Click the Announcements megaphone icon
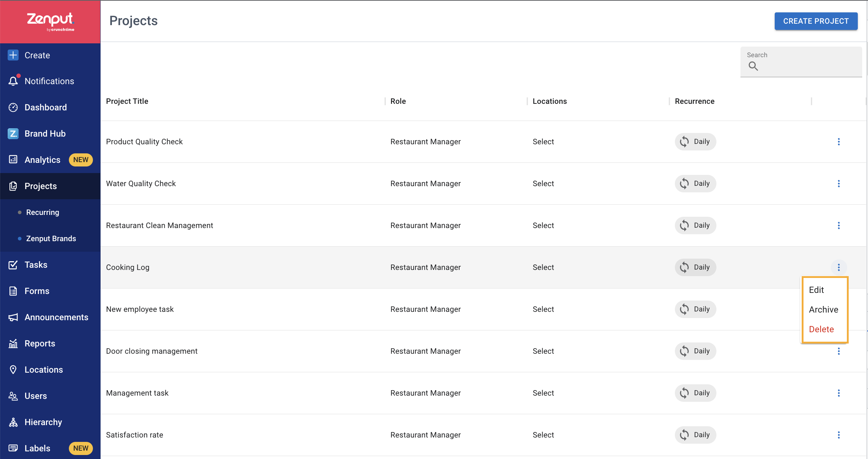 point(13,317)
